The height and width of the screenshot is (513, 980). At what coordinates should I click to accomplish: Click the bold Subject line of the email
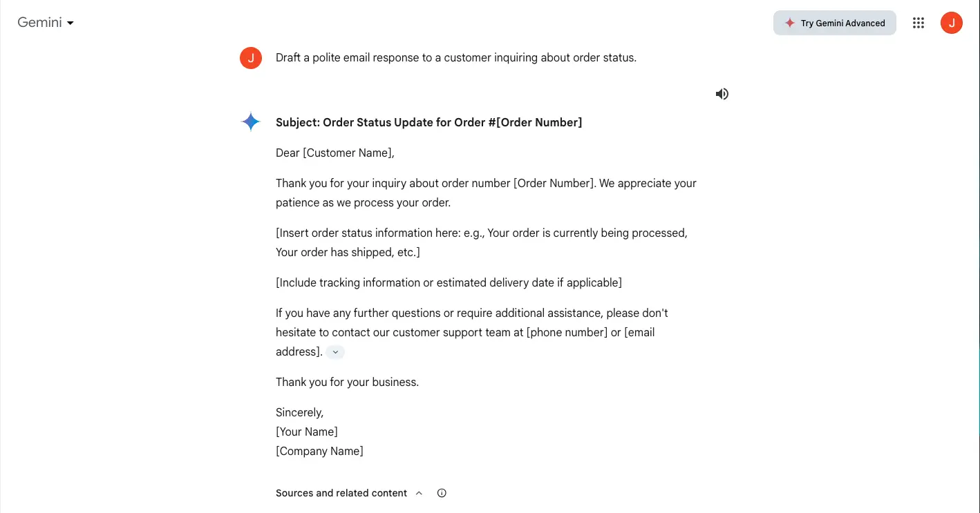tap(428, 122)
